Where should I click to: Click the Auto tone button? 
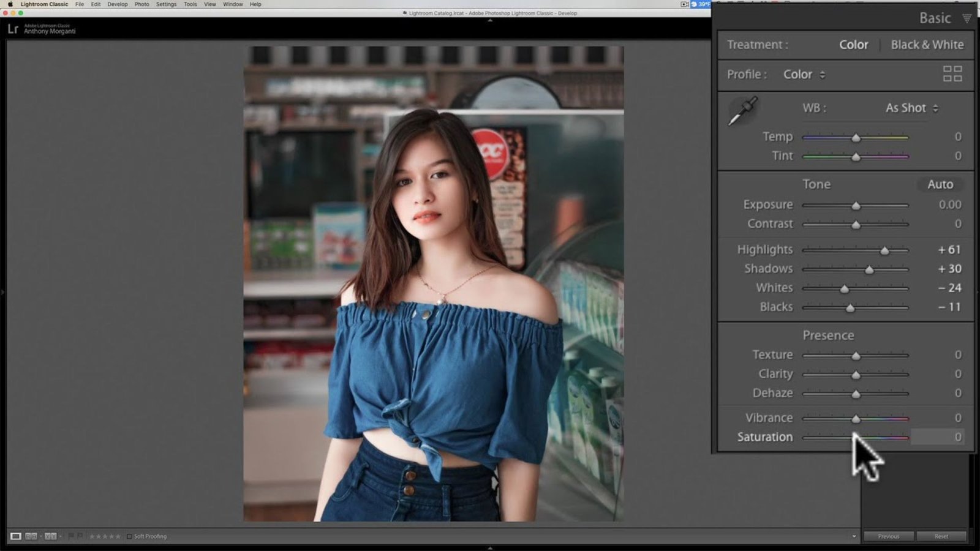tap(940, 184)
